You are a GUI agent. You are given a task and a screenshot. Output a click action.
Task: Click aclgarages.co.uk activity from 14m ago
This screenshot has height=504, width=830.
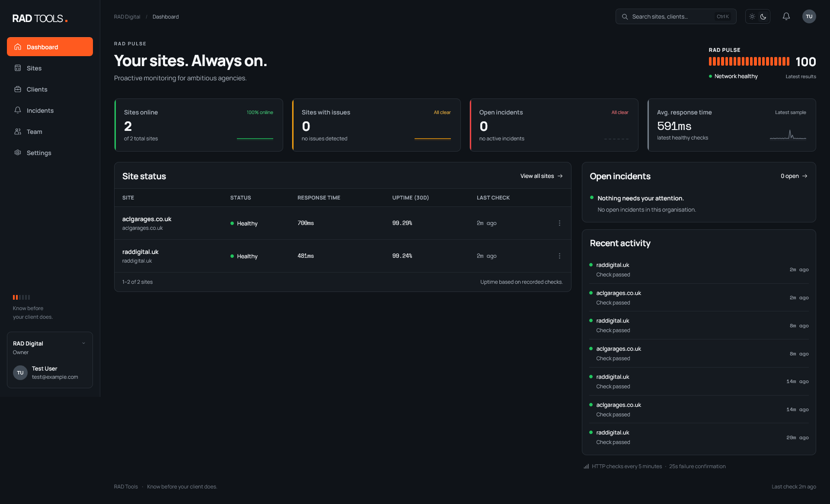699,409
